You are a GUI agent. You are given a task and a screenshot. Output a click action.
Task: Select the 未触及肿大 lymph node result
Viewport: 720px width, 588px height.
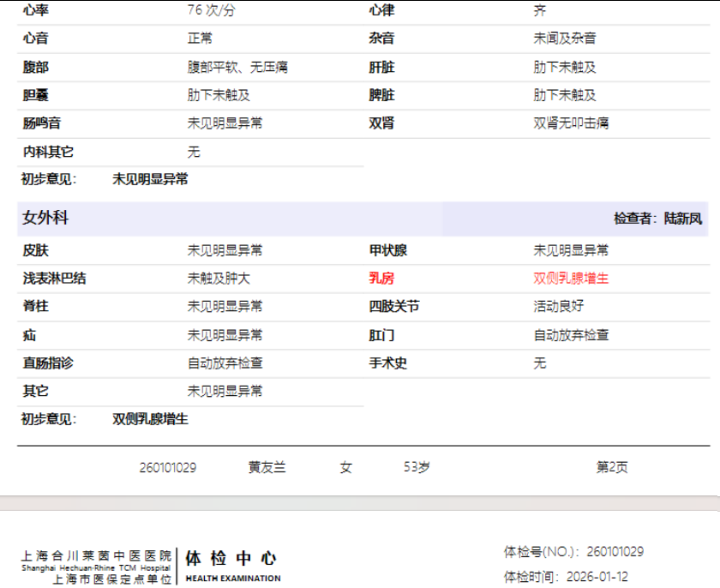(x=219, y=279)
